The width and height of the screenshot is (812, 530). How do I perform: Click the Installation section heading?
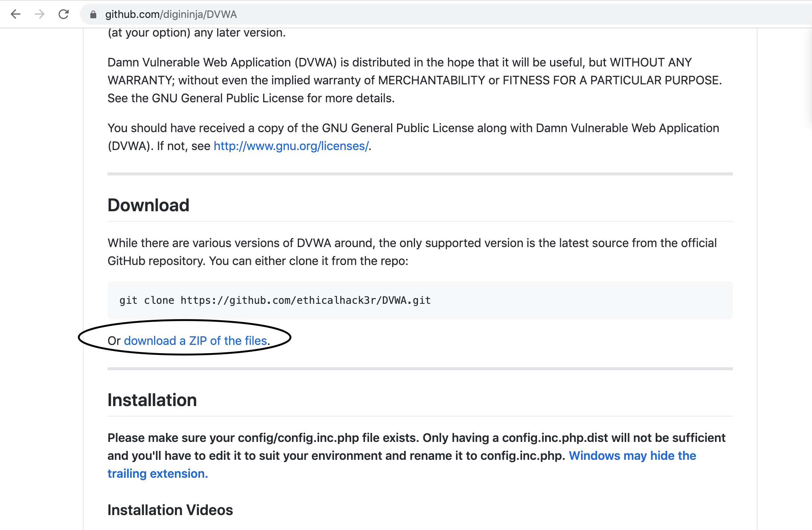tap(152, 400)
